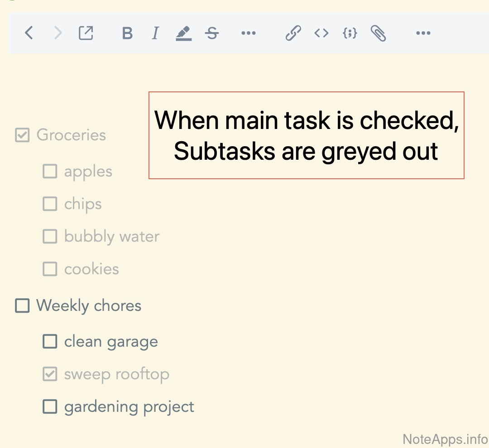Apply highlight marker to text
The height and width of the screenshot is (448, 489).
(183, 33)
